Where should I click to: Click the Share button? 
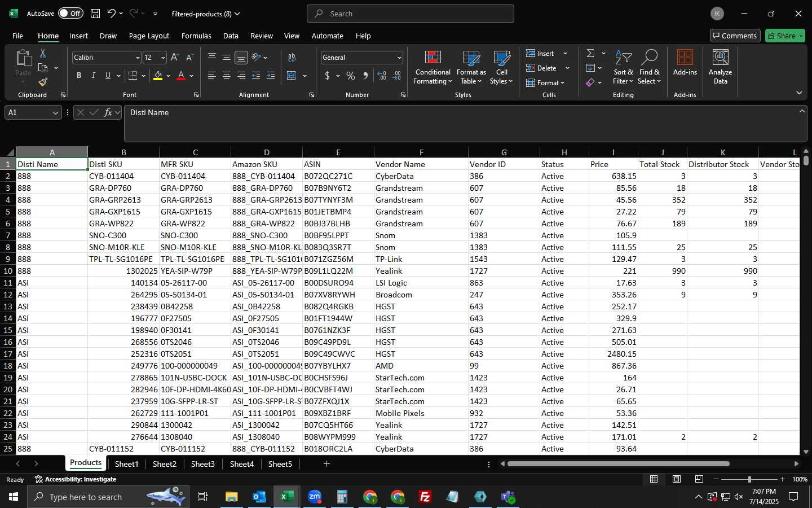785,36
